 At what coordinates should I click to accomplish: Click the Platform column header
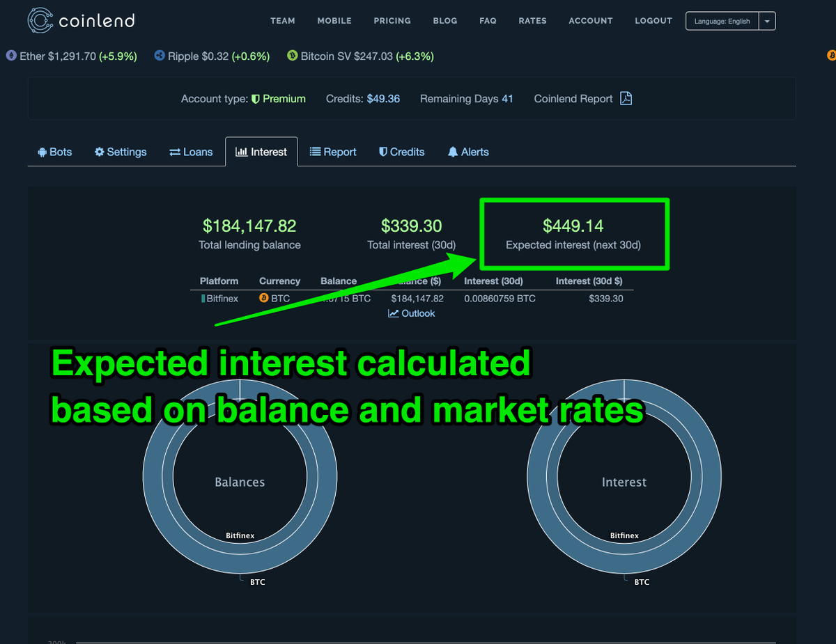tap(219, 281)
